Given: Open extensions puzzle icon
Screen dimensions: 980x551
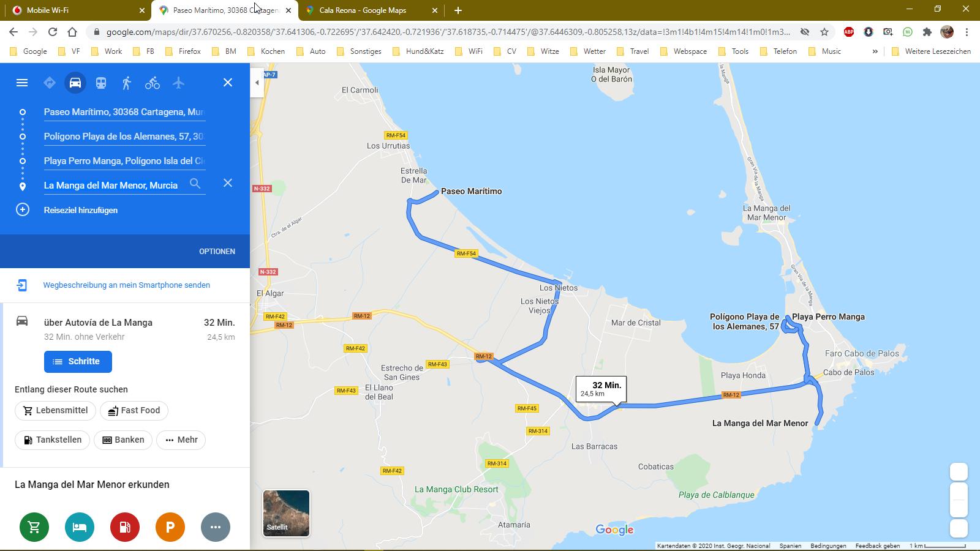Looking at the screenshot, I should [x=927, y=32].
